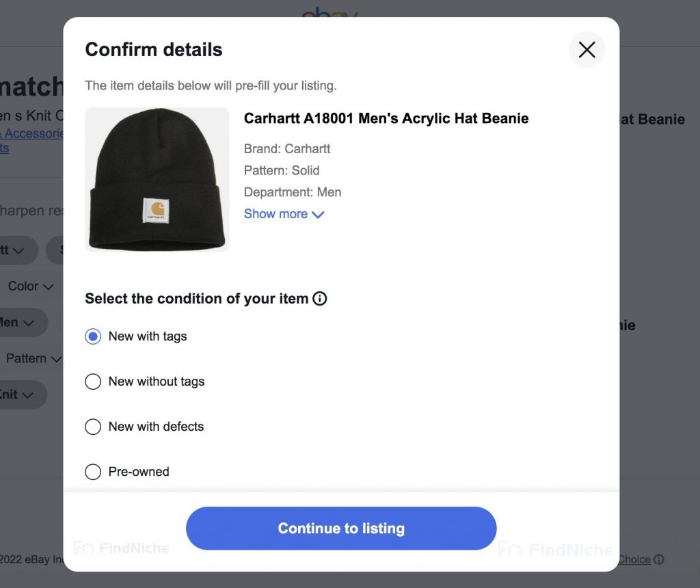This screenshot has width=700, height=588.
Task: Choose New without tags condition
Action: coord(93,382)
